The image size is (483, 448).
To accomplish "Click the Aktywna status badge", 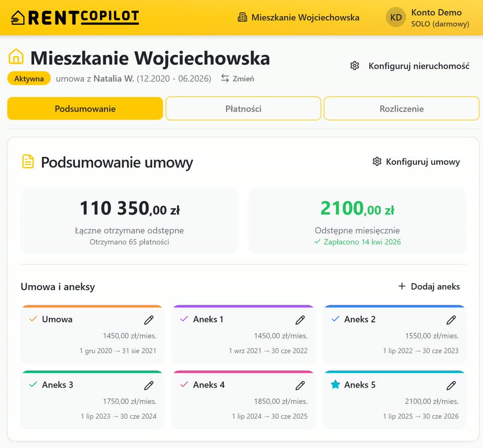I will tap(29, 78).
